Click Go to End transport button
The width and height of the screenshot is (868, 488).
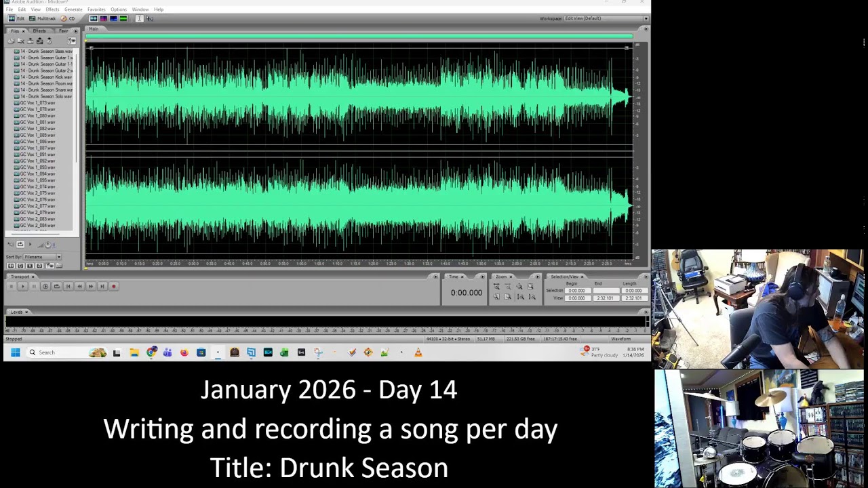click(102, 286)
